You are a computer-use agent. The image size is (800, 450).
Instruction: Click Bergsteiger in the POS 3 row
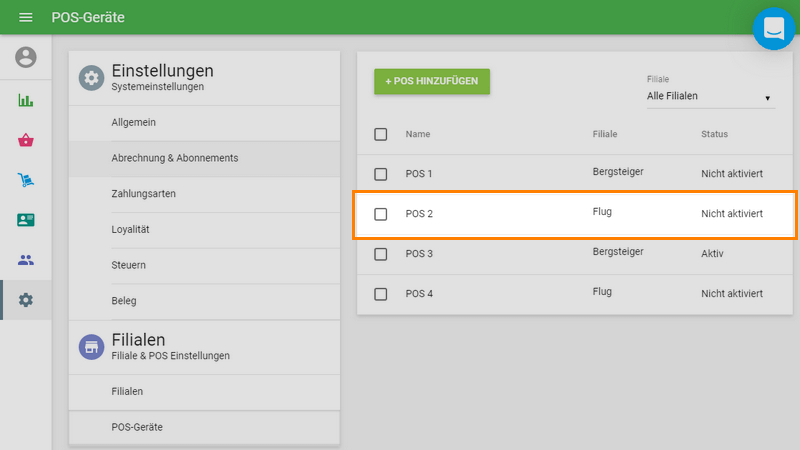pyautogui.click(x=618, y=252)
